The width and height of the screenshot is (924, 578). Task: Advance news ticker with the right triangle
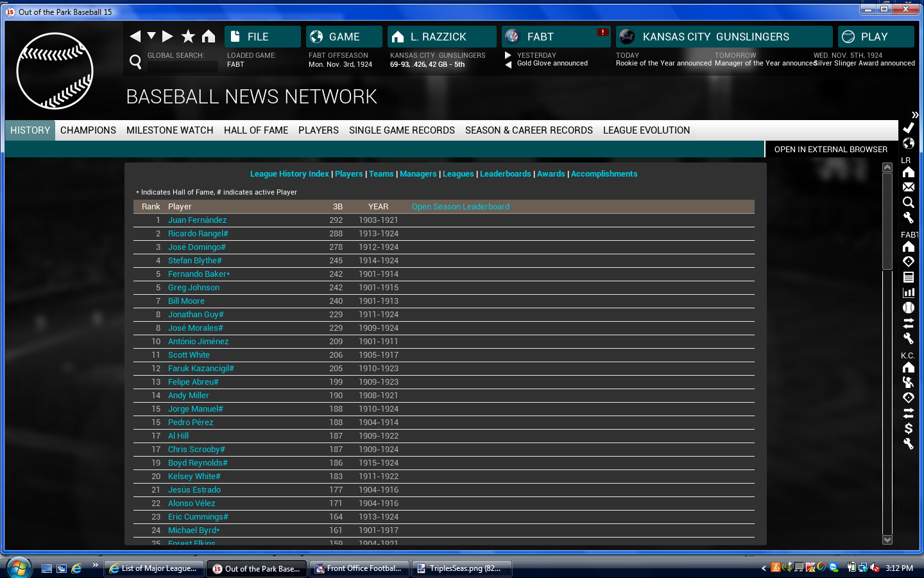point(508,55)
